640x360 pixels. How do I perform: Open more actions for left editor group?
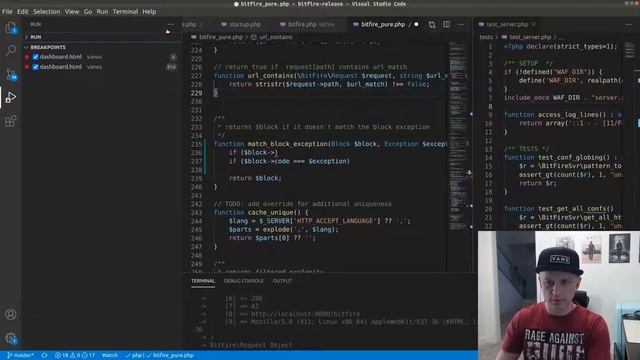[461, 24]
